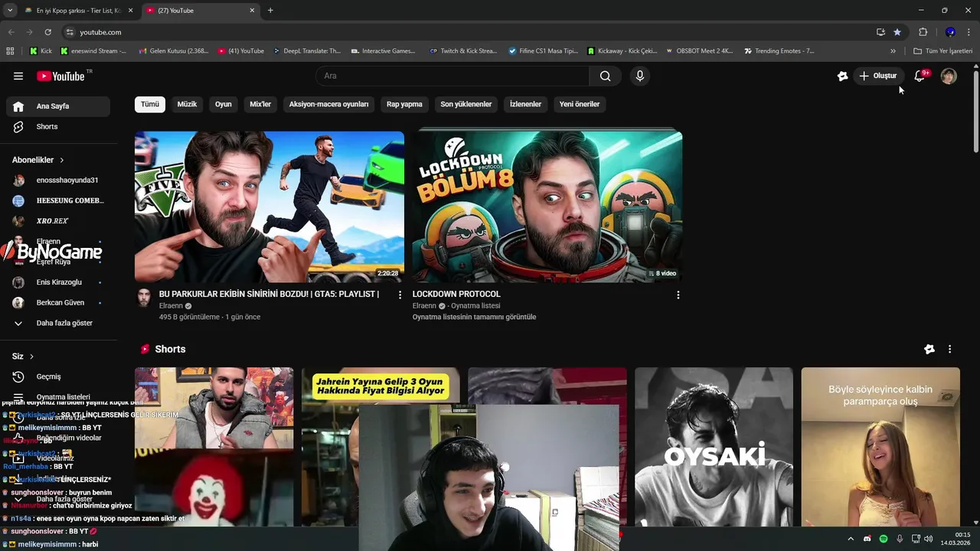Screen dimensions: 980x551
Task: Click the page vertical scrollbar
Action: (976, 112)
